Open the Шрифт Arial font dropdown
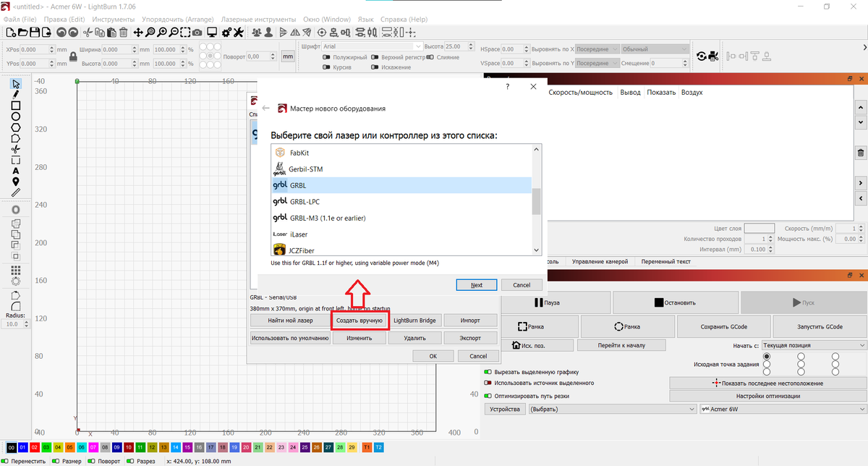The width and height of the screenshot is (868, 466). [371, 46]
